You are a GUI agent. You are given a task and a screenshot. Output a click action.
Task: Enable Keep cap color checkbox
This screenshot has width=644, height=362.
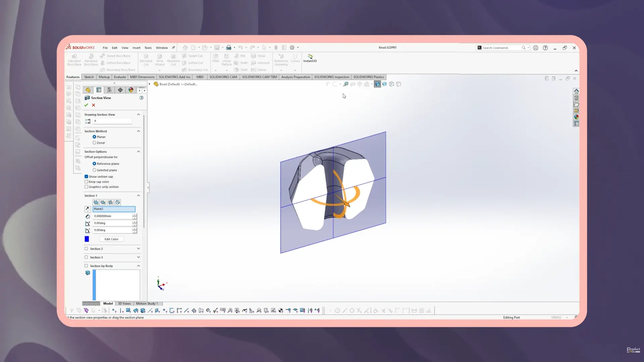coord(87,182)
